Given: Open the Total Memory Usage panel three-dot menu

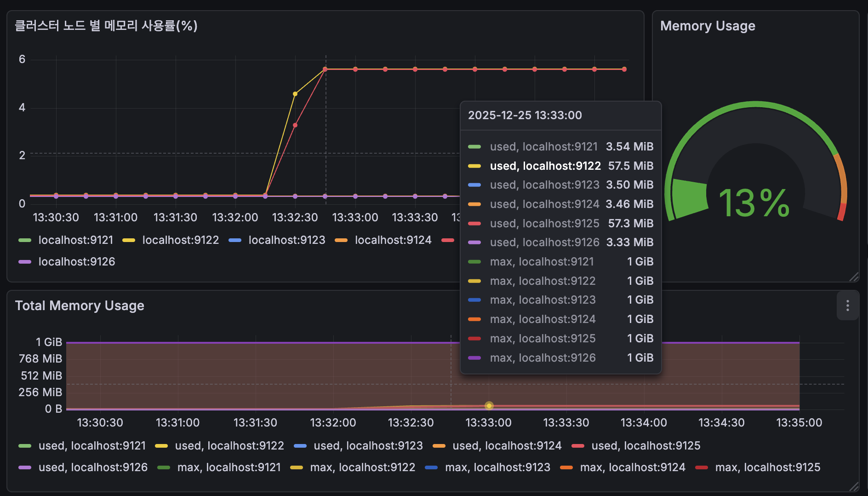Looking at the screenshot, I should point(847,306).
